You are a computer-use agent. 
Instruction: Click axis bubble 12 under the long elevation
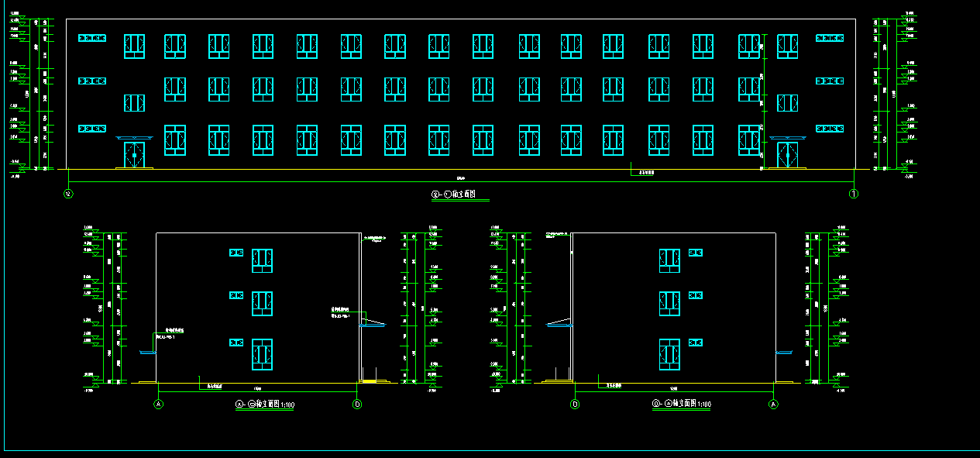pos(68,194)
